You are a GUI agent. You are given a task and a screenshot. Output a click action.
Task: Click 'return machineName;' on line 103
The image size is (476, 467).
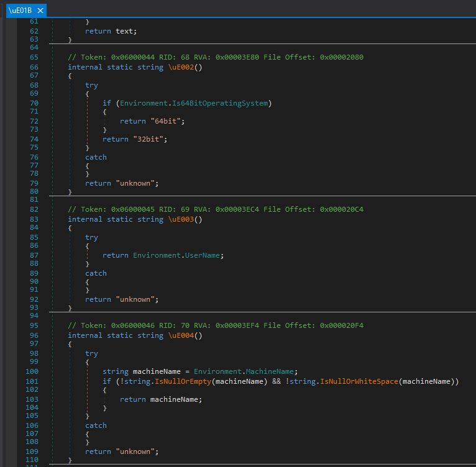point(161,399)
